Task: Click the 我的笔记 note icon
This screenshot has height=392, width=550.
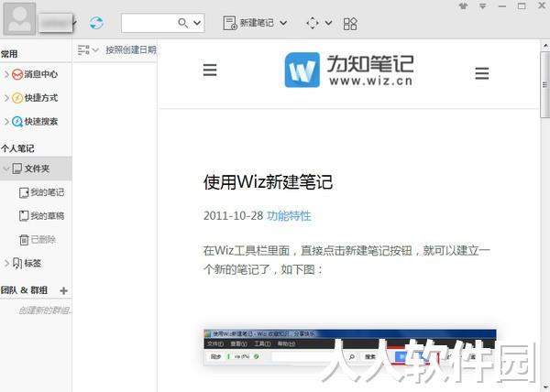Action: coord(24,192)
